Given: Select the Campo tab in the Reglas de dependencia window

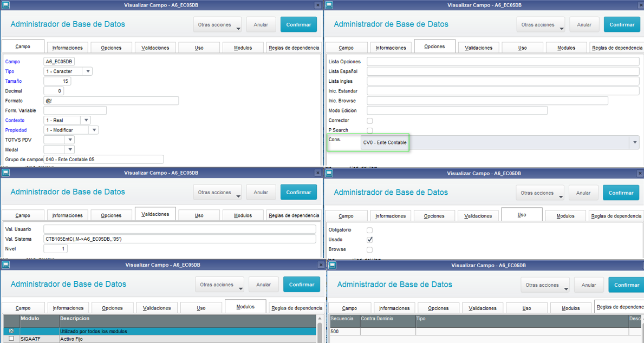Looking at the screenshot, I should click(349, 308).
